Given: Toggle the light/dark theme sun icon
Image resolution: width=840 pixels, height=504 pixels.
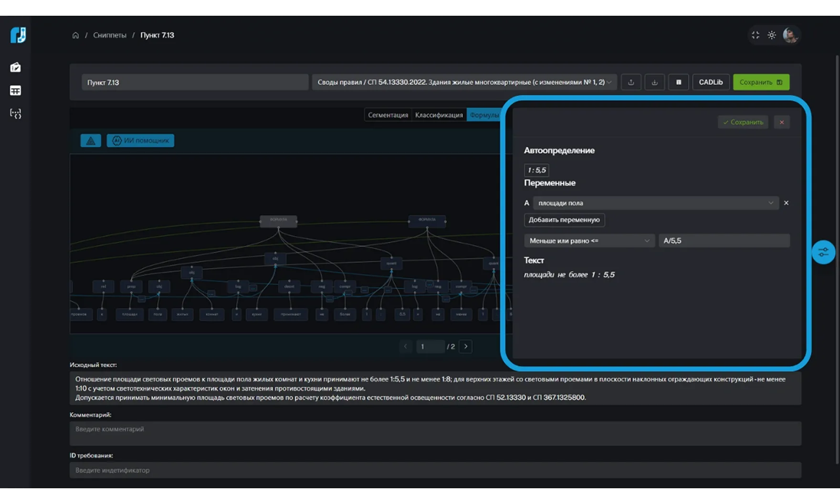Looking at the screenshot, I should 772,35.
